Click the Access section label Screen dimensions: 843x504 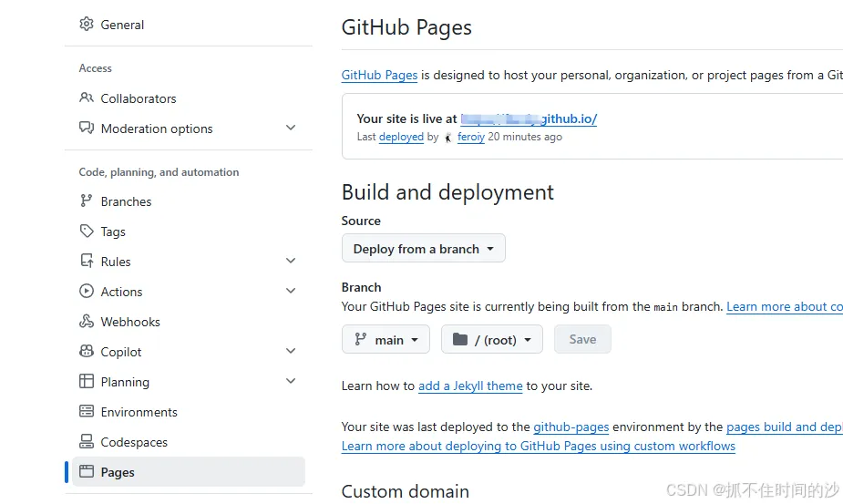(x=95, y=68)
